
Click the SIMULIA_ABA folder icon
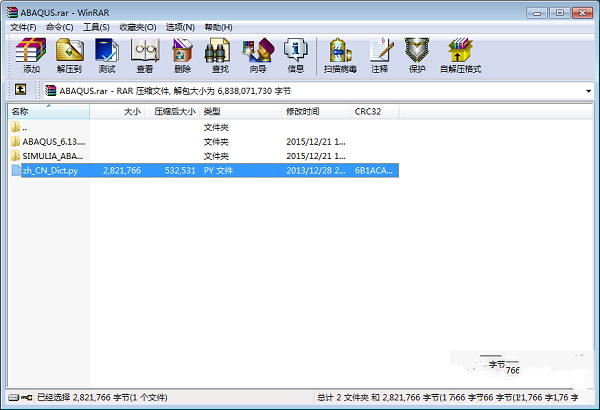click(x=15, y=156)
